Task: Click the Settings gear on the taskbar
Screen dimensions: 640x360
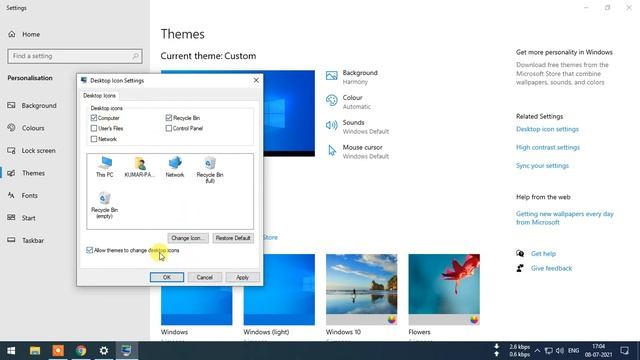Action: click(x=104, y=351)
